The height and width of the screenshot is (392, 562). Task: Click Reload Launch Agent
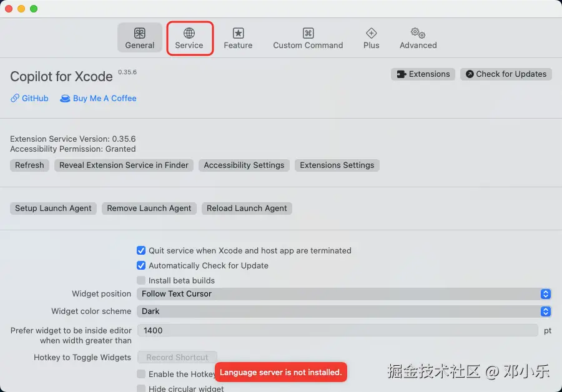pos(247,208)
